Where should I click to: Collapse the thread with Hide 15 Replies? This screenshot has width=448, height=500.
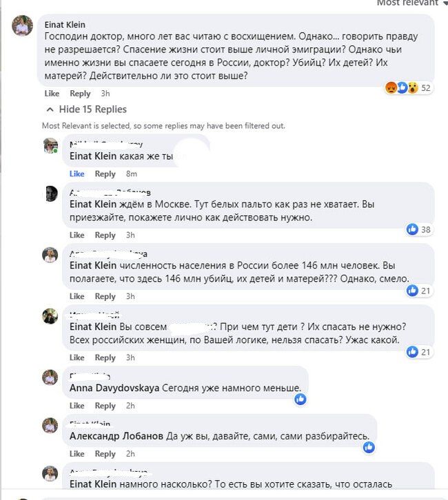click(86, 110)
